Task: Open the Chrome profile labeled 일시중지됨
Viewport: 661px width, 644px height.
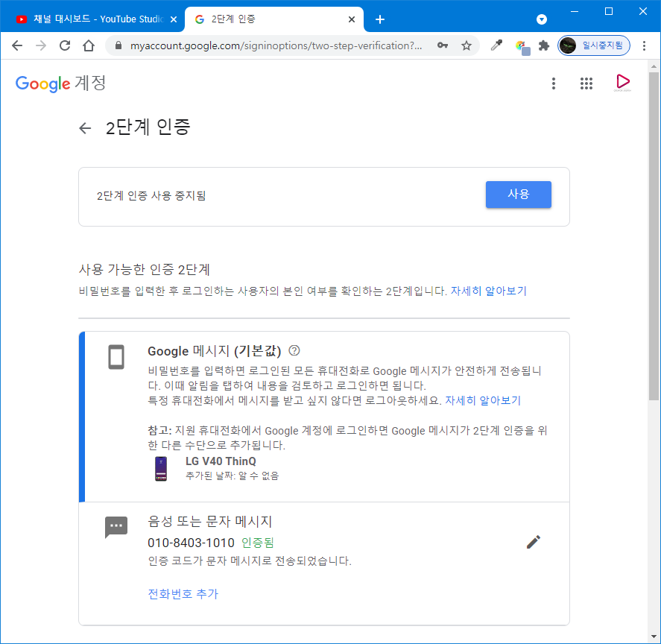Action: click(x=593, y=45)
